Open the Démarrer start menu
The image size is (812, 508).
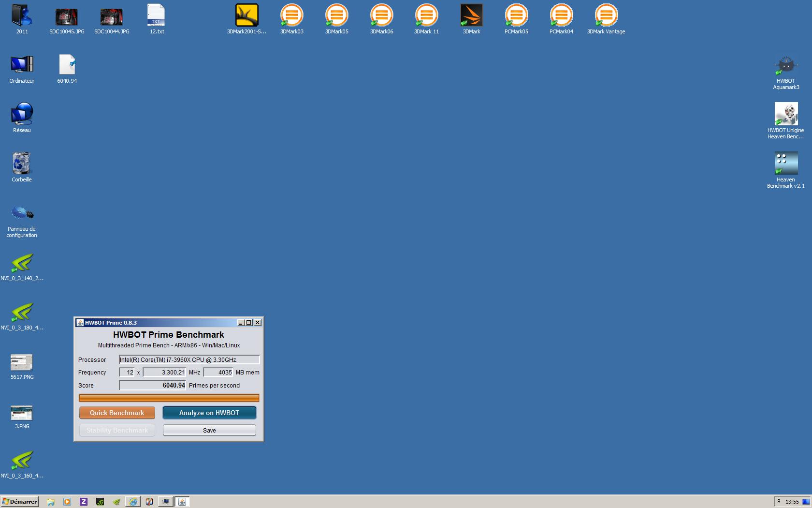coord(19,502)
